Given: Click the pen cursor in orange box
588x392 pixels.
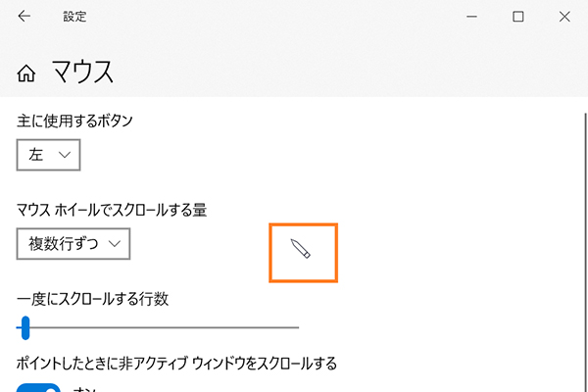Looking at the screenshot, I should coord(302,251).
